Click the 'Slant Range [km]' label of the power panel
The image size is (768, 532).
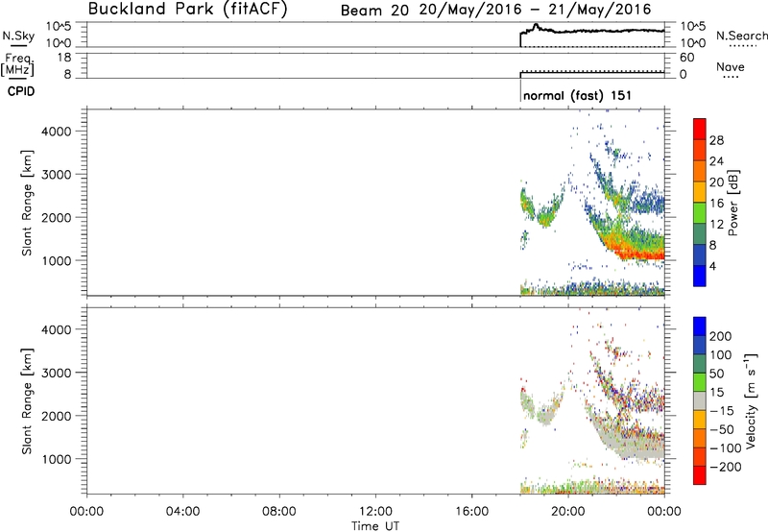click(x=27, y=203)
